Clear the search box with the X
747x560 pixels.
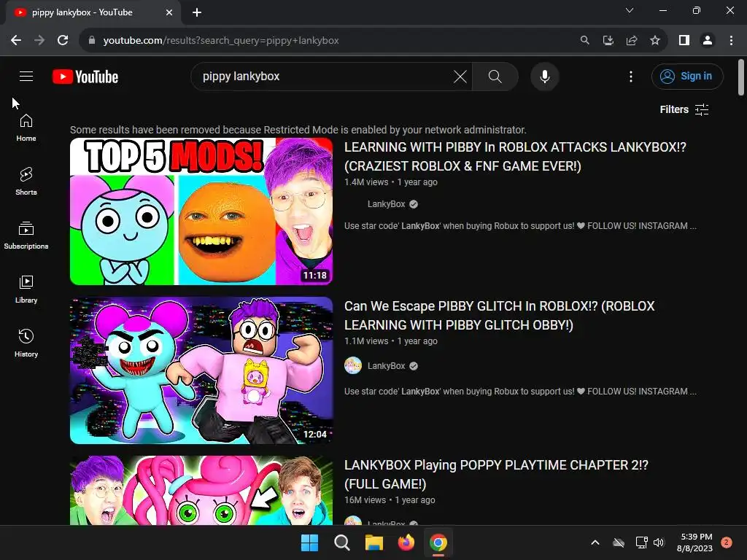pyautogui.click(x=460, y=77)
